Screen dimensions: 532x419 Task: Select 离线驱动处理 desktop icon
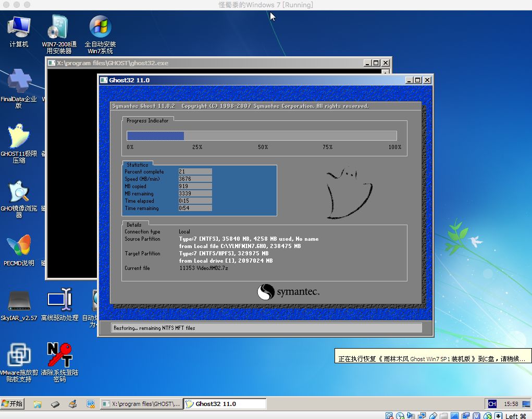pyautogui.click(x=60, y=305)
